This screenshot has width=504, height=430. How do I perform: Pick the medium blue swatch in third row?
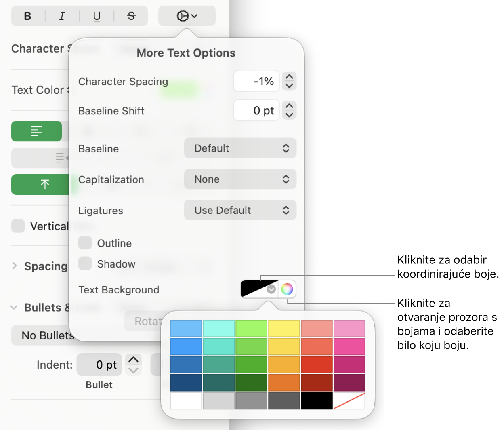tap(186, 365)
